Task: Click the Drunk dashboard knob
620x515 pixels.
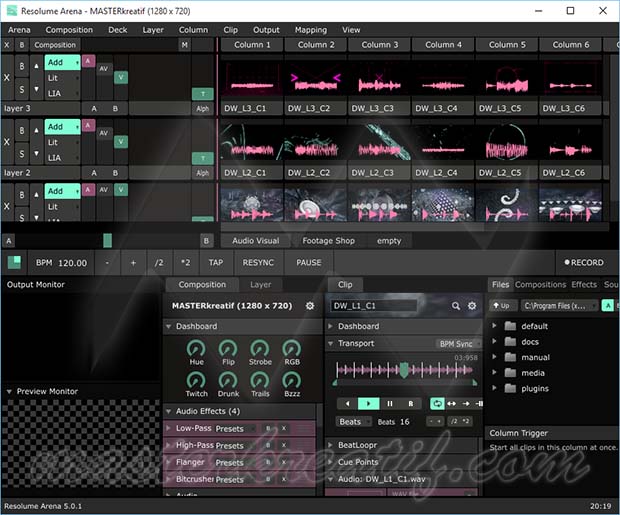Action: click(228, 381)
